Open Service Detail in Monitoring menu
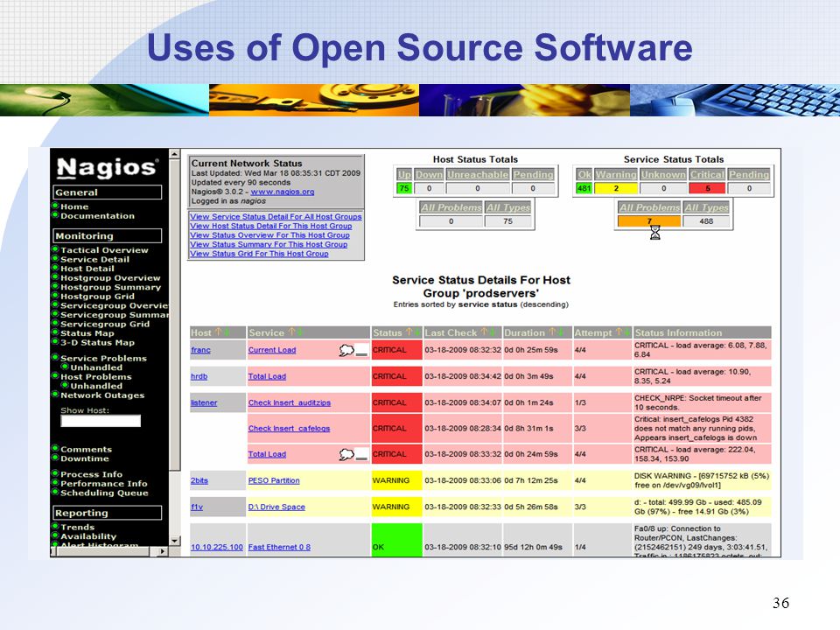 point(94,259)
